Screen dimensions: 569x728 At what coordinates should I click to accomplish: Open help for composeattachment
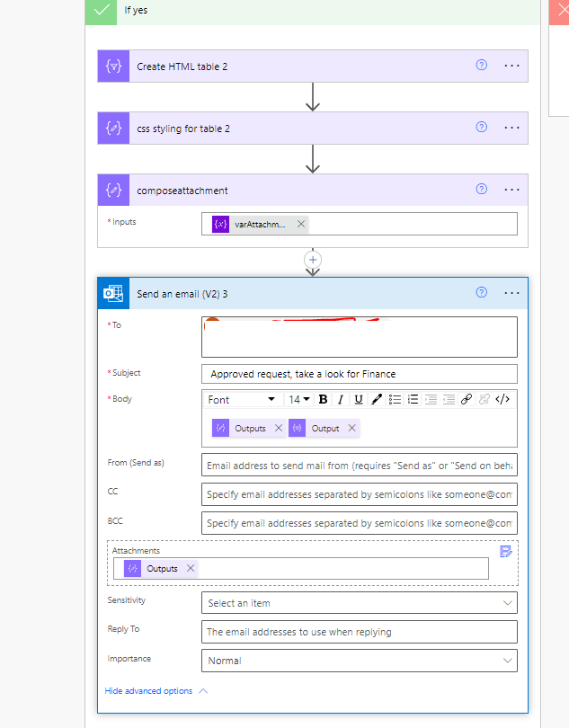click(481, 189)
